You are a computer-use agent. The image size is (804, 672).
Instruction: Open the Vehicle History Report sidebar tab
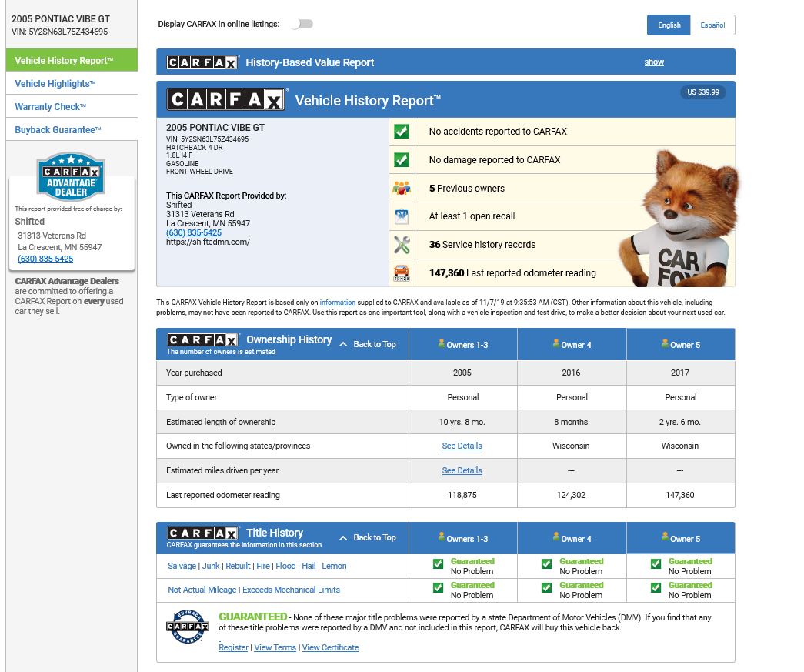(x=72, y=60)
